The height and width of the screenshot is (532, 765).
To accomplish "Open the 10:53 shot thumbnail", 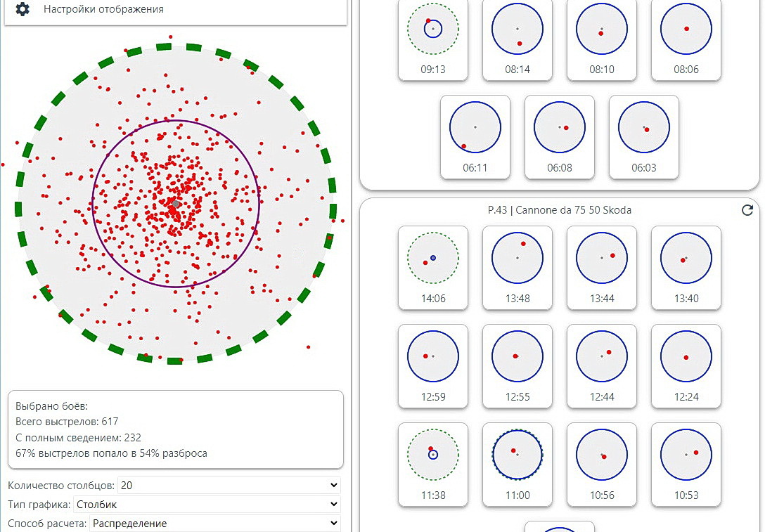I will (686, 465).
